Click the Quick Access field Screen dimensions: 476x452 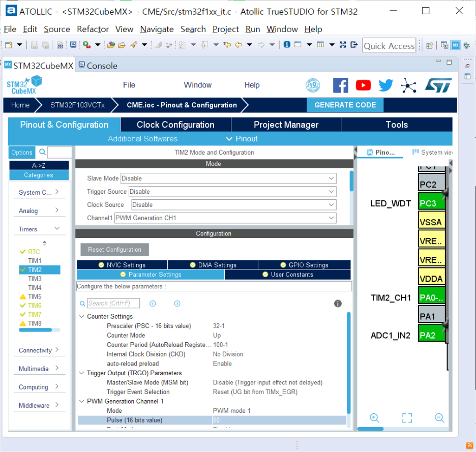(x=389, y=45)
